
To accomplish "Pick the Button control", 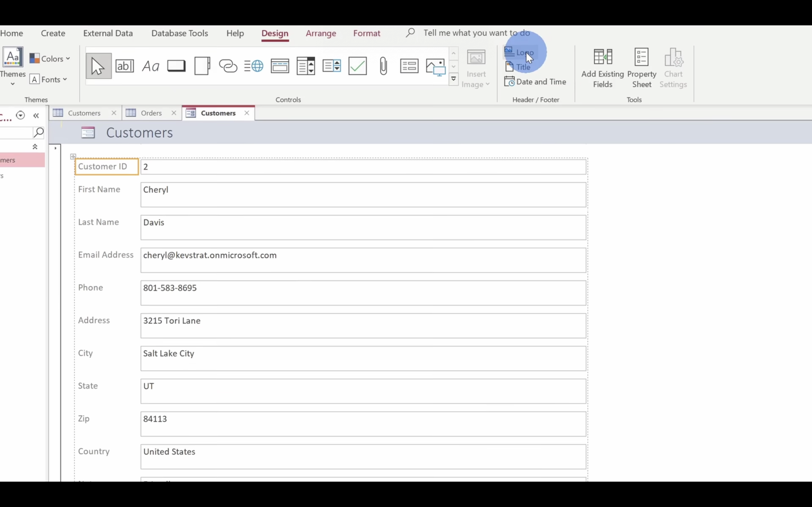I will [x=176, y=66].
